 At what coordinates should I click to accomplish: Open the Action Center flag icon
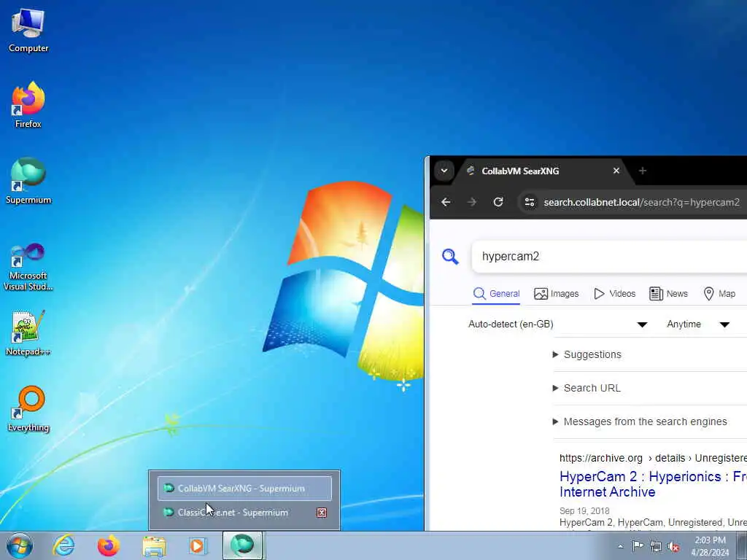638,546
